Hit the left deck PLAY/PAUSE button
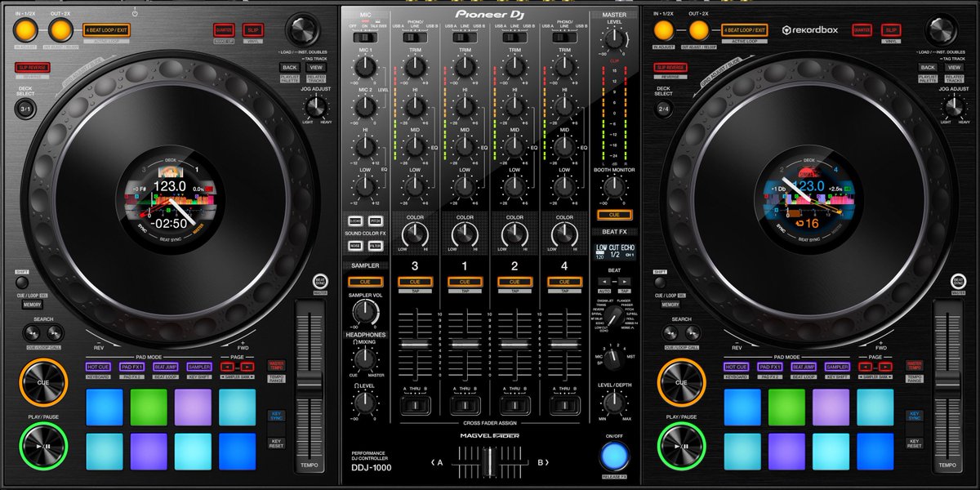This screenshot has width=980, height=490. (42, 445)
